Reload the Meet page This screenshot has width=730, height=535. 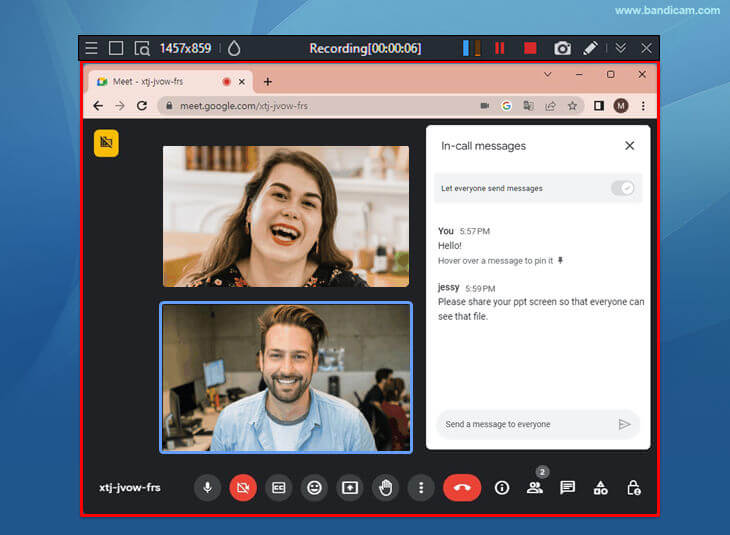point(142,106)
